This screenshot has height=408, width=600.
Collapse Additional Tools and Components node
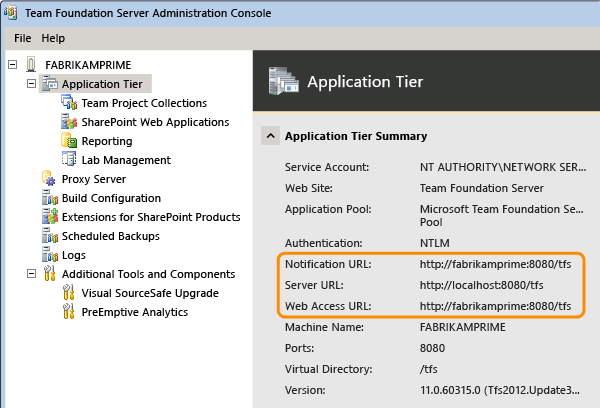(x=32, y=274)
